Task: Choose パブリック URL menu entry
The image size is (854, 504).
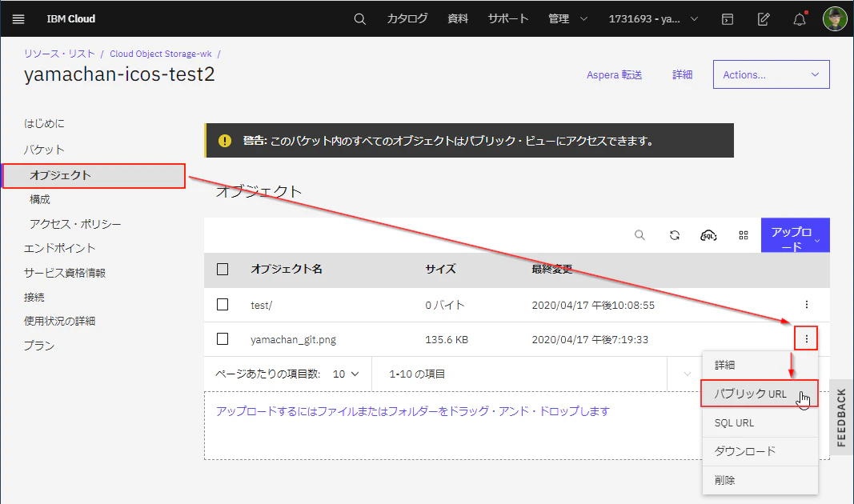Action: (x=760, y=394)
